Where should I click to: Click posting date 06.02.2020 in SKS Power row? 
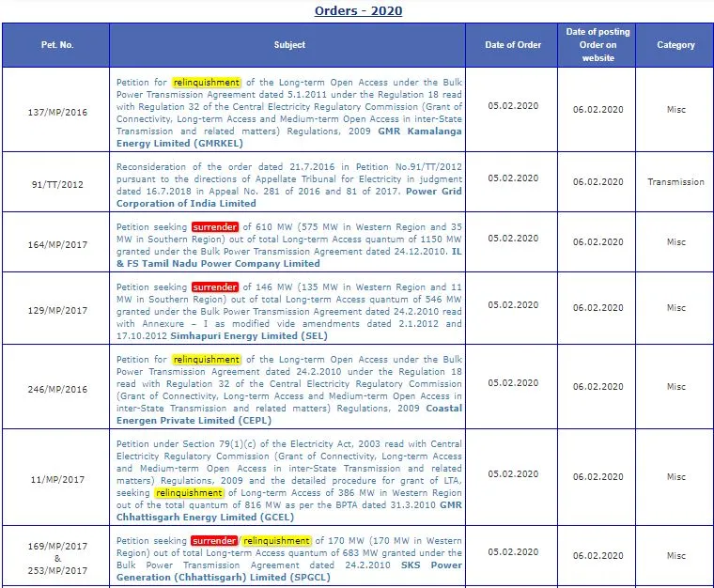(598, 555)
